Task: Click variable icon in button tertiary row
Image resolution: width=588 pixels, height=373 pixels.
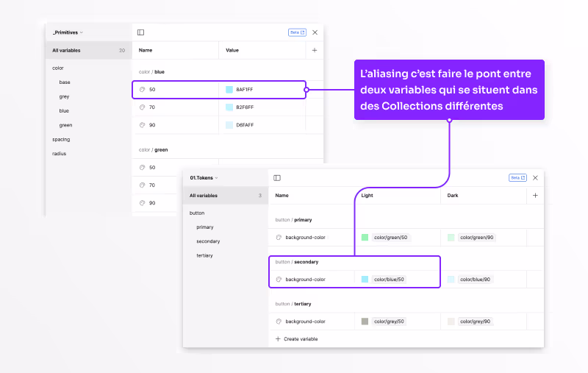Action: (279, 322)
